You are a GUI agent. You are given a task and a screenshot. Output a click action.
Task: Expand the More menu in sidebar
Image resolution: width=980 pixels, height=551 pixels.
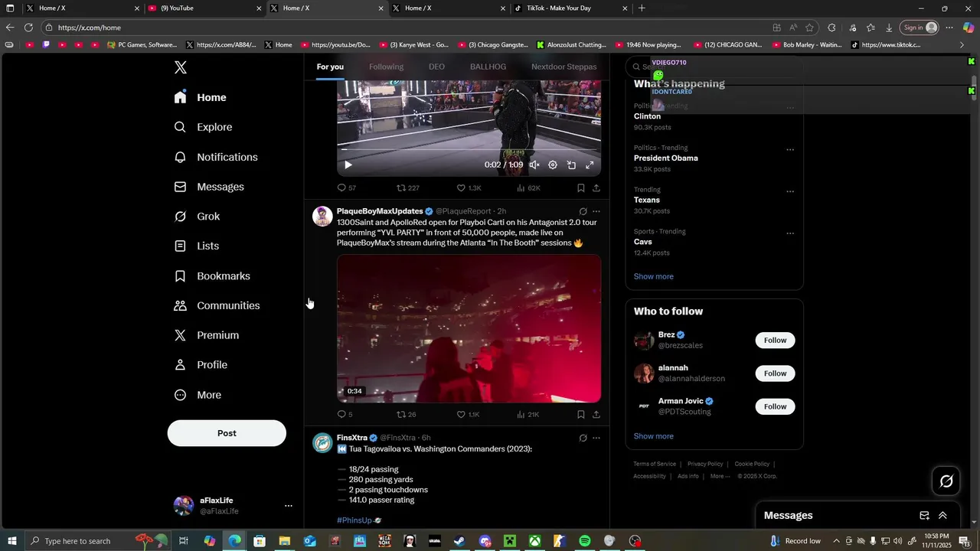pos(198,395)
